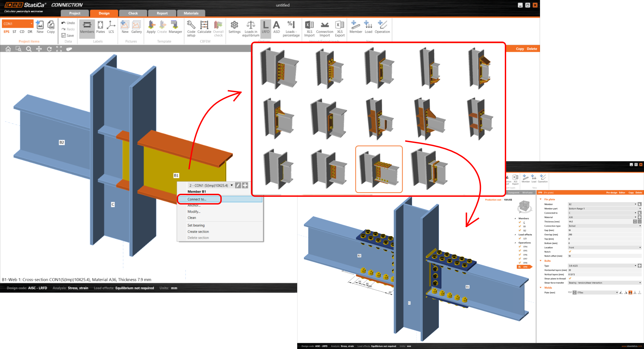Screen dimensions: 644x349
Task: Click the Calculate CBFEM icon
Action: (x=204, y=27)
